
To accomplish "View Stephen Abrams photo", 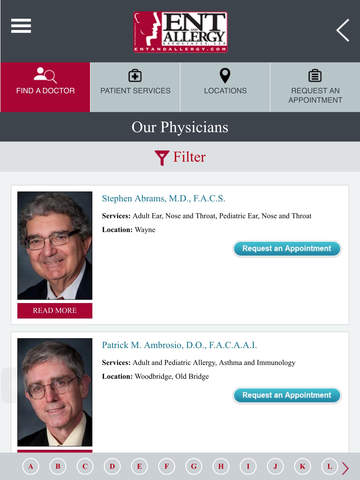I will [x=55, y=245].
